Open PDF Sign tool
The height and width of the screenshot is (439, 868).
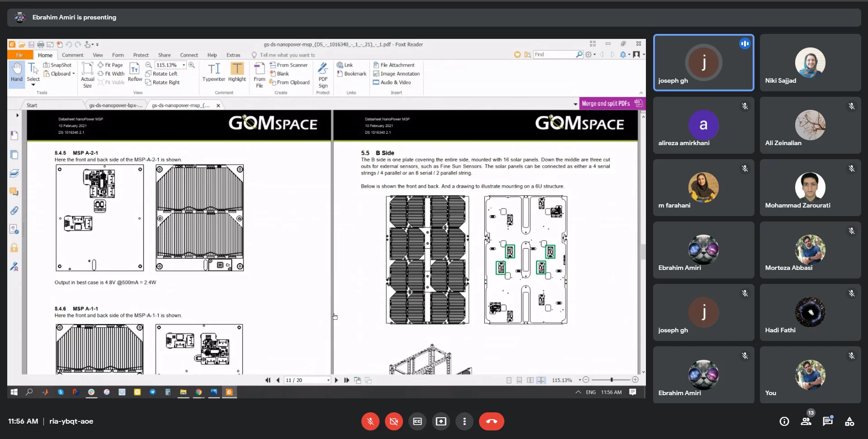[323, 75]
